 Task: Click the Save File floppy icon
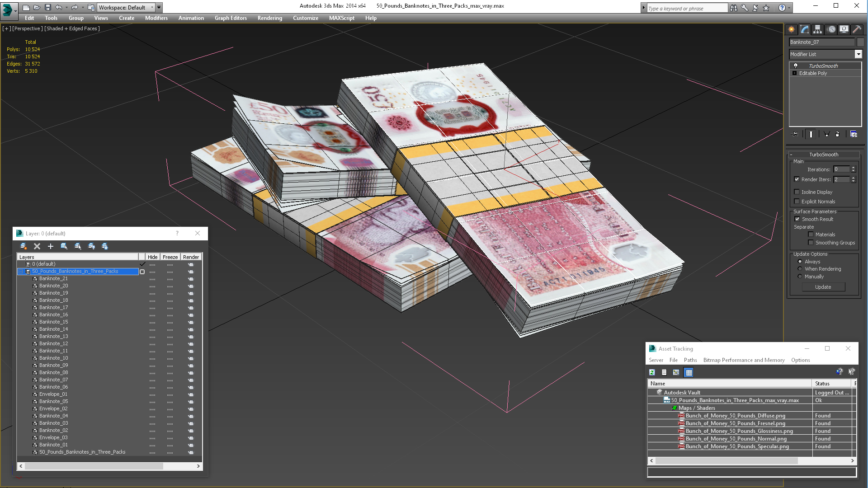click(x=48, y=7)
